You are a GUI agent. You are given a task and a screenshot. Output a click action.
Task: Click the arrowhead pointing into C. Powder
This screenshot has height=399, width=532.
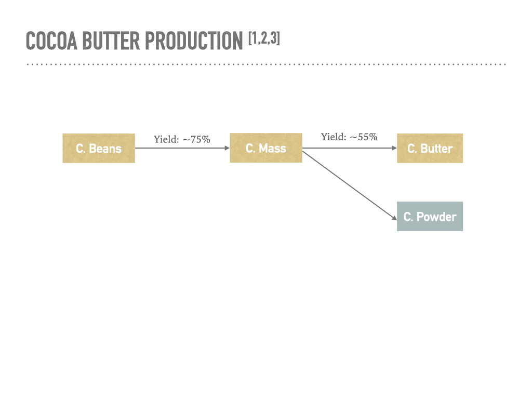[394, 220]
